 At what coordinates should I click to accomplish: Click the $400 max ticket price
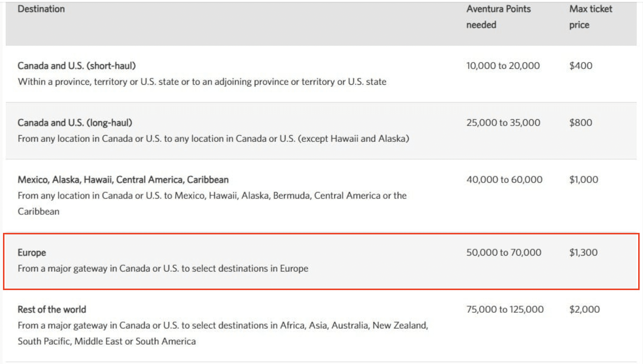click(x=581, y=66)
